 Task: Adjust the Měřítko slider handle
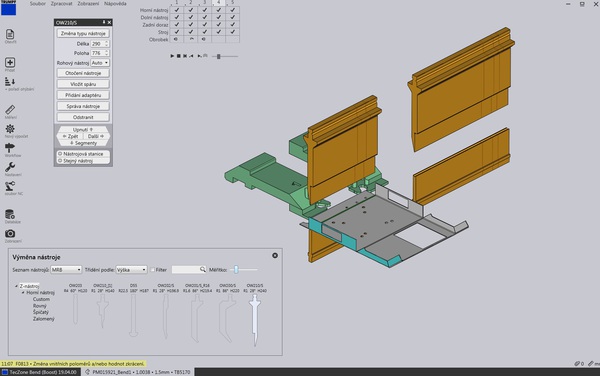point(236,270)
